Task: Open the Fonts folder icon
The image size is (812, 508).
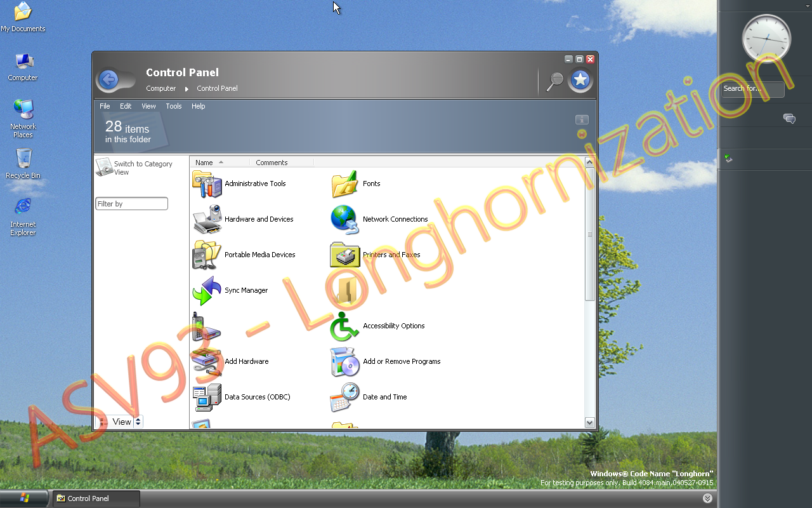Action: 345,184
